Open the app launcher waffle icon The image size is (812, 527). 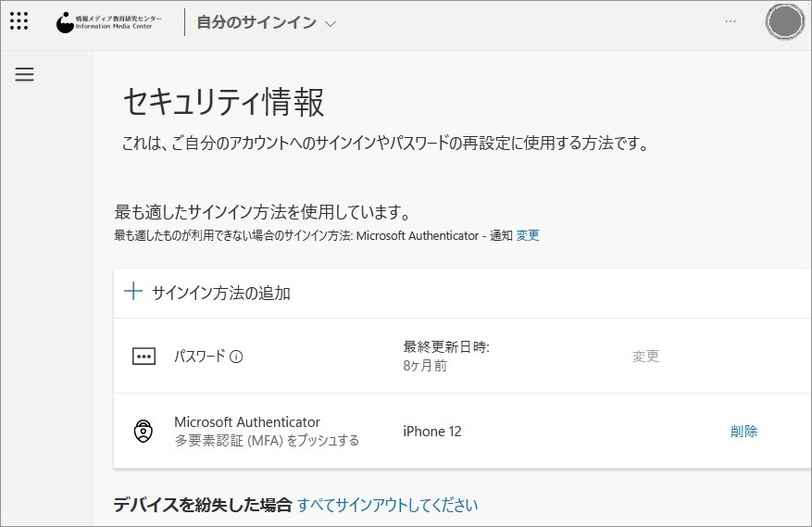(x=19, y=21)
